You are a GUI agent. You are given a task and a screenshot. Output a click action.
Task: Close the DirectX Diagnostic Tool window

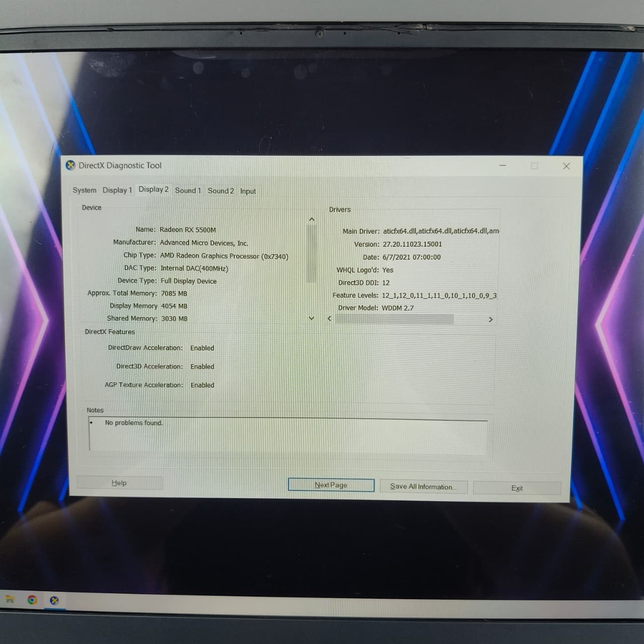point(567,166)
